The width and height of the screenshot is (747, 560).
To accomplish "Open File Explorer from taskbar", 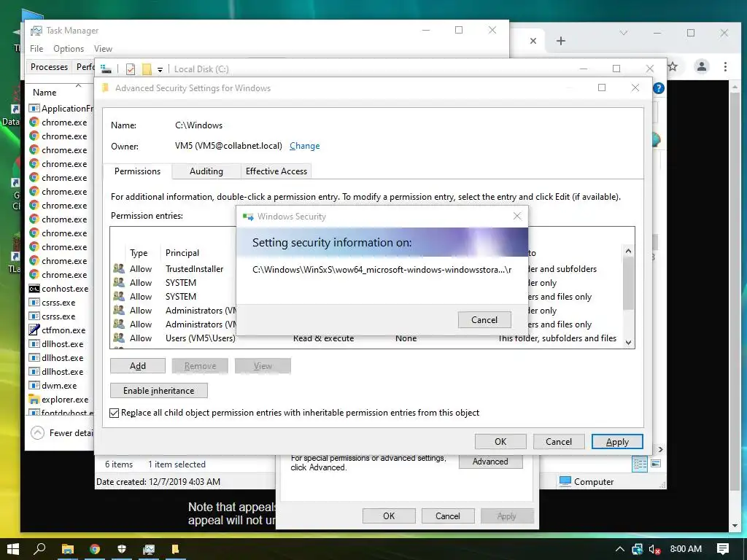I will click(68, 549).
